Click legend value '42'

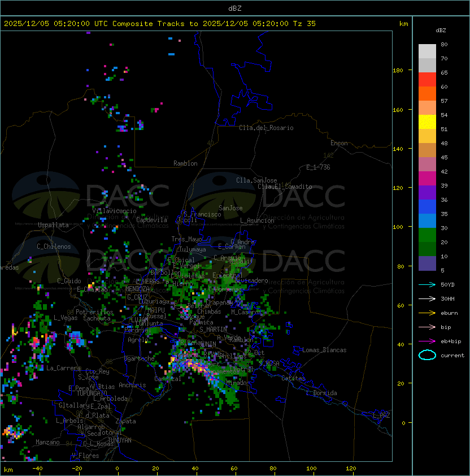444,171
